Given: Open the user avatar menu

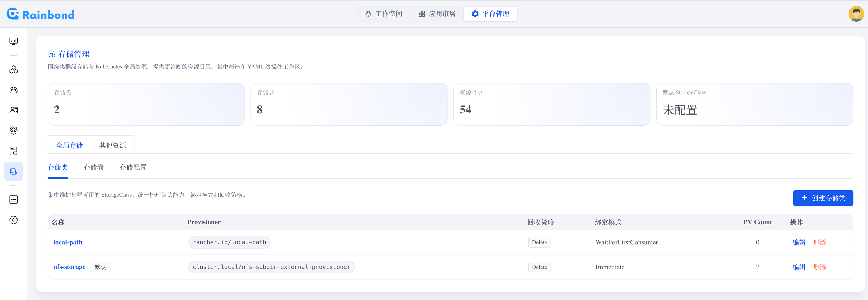Looking at the screenshot, I should tap(856, 14).
